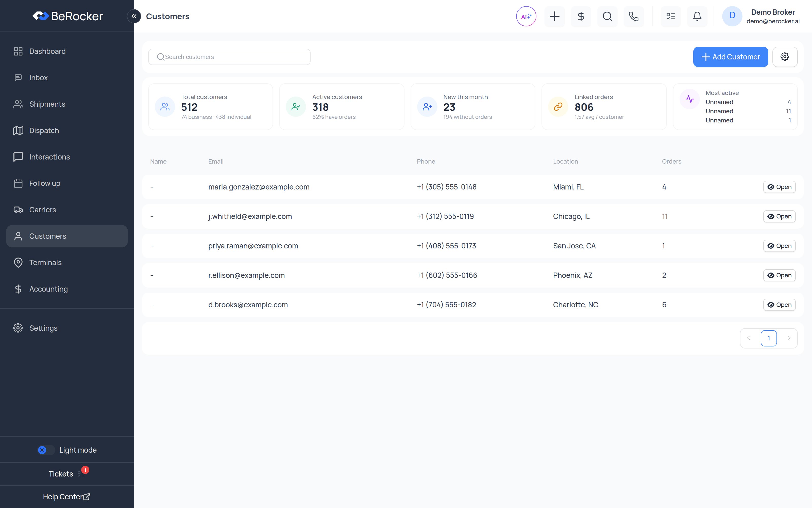Open Demo Broker account name
The width and height of the screenshot is (812, 508).
coord(773,12)
